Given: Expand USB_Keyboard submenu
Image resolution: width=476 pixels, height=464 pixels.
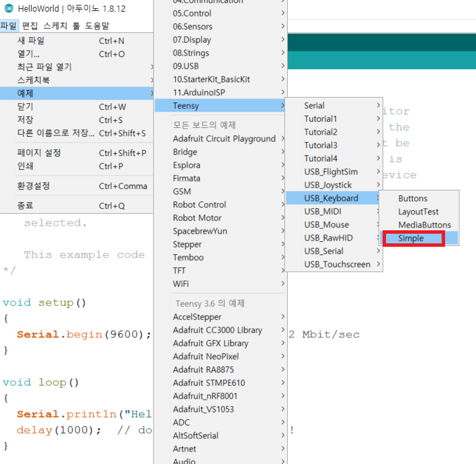Looking at the screenshot, I should click(x=334, y=198).
